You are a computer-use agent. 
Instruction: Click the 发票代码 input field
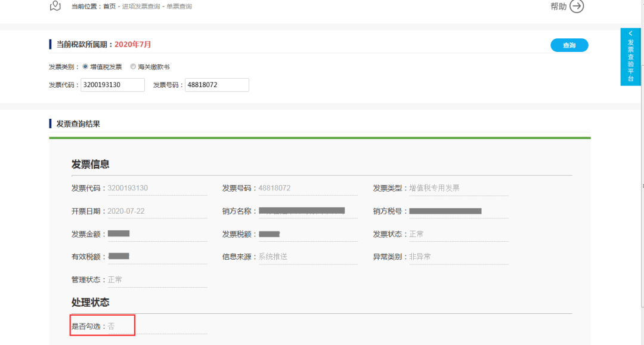(x=113, y=85)
